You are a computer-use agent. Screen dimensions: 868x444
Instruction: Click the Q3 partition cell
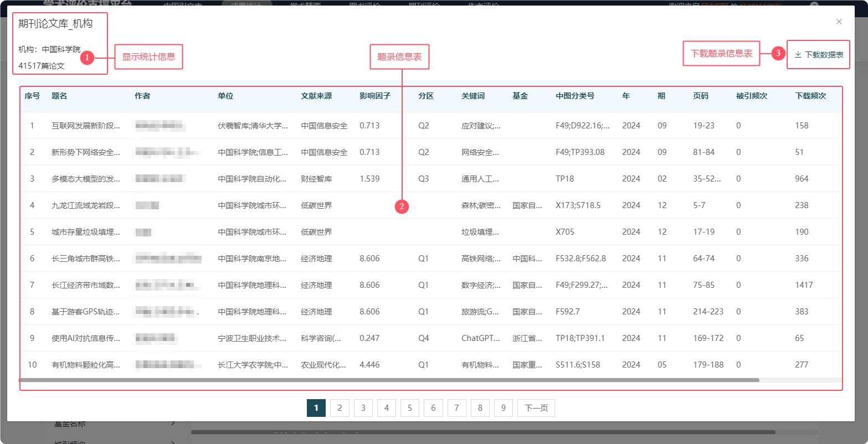click(x=424, y=179)
